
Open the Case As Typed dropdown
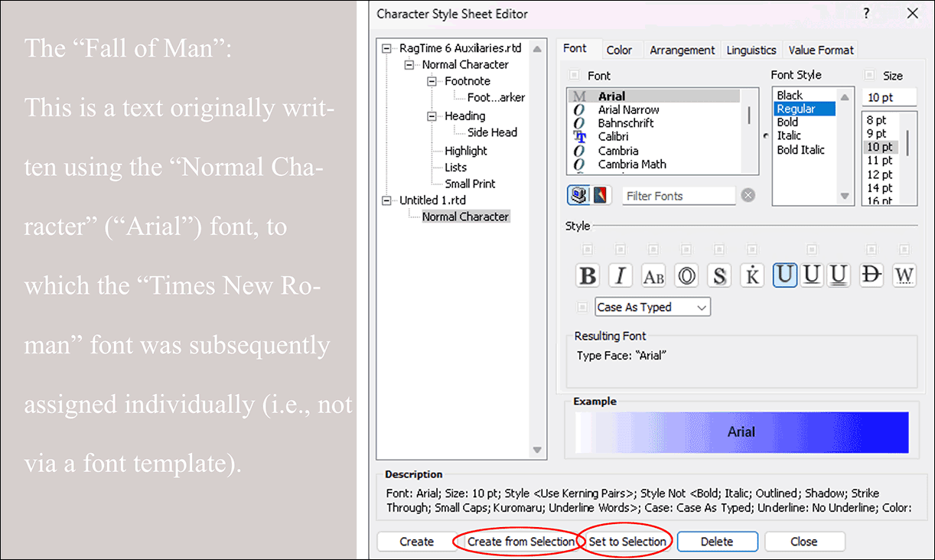653,307
